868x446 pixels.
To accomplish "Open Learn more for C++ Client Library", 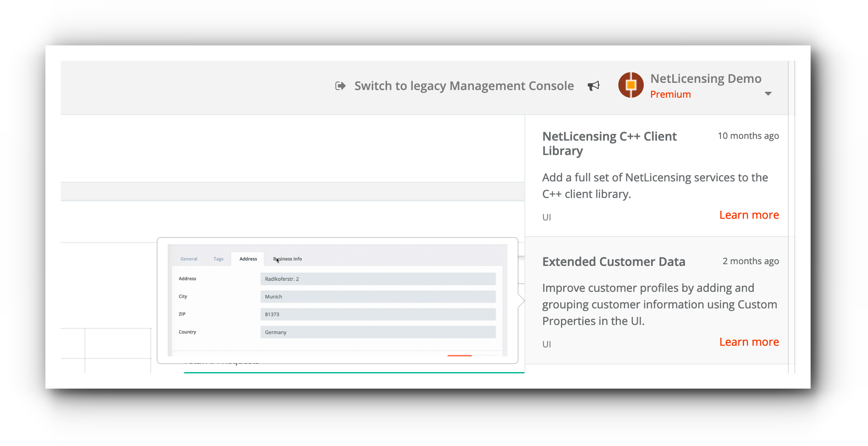I will 749,215.
